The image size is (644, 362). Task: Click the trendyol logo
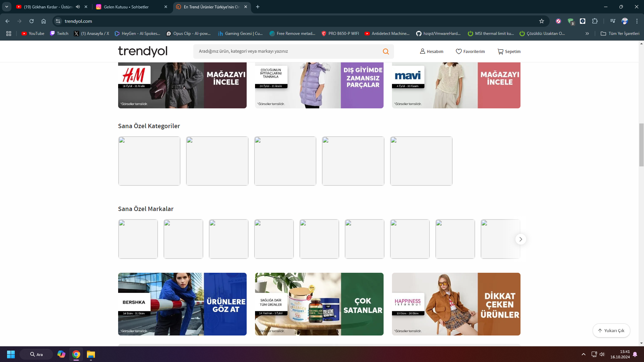143,51
